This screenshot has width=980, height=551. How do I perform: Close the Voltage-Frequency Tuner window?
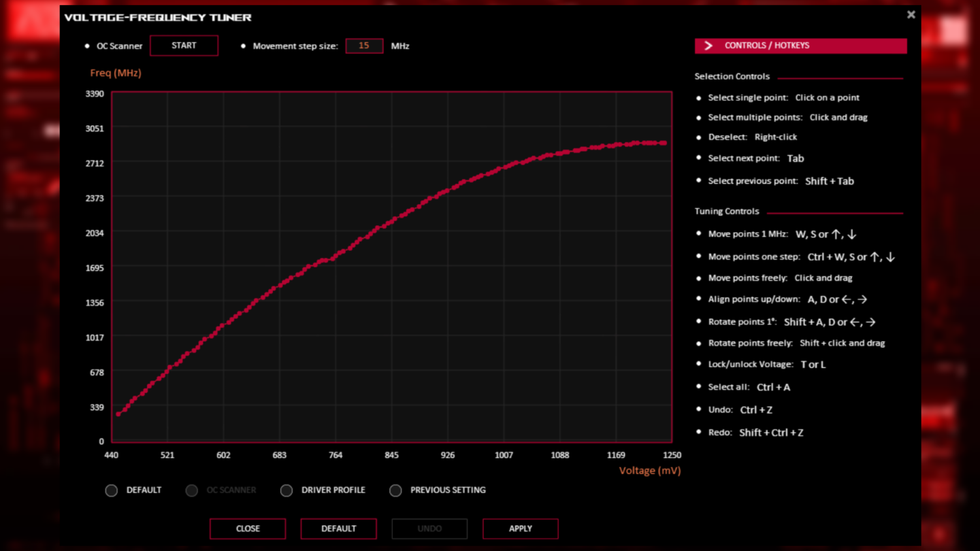click(x=911, y=14)
